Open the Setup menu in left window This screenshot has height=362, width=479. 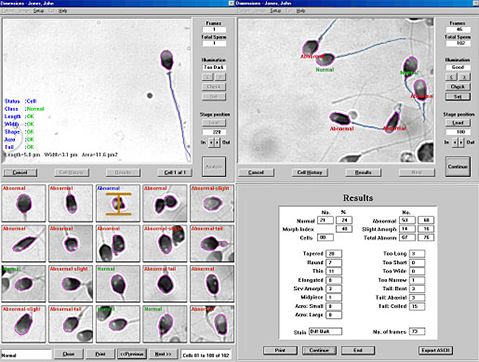click(38, 11)
